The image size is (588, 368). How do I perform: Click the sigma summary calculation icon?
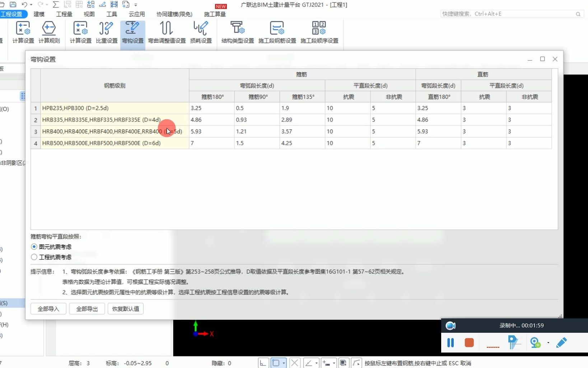tap(56, 5)
